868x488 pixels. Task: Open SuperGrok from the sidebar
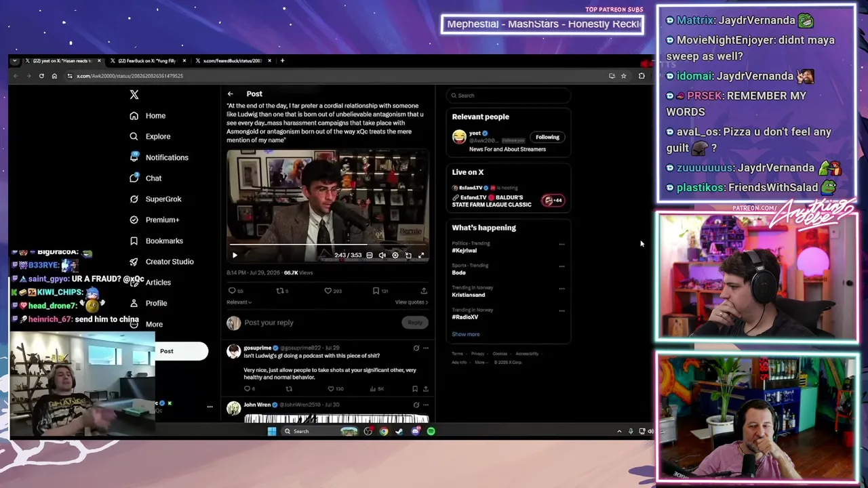click(155, 199)
